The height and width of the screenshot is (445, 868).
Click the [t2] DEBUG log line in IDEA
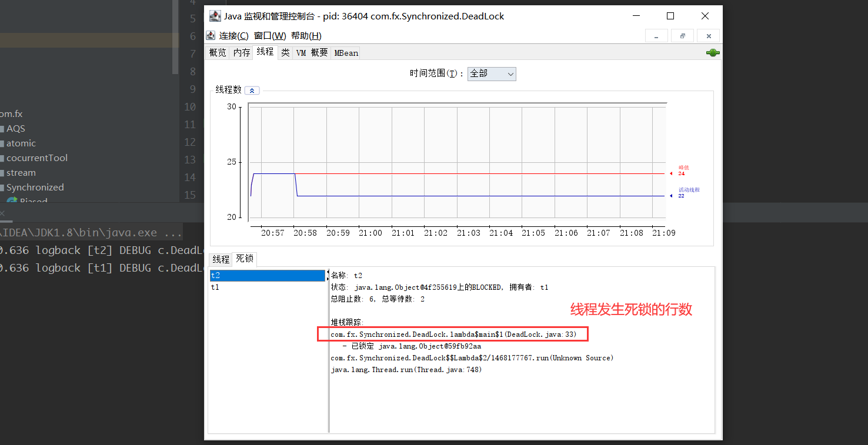pos(102,250)
